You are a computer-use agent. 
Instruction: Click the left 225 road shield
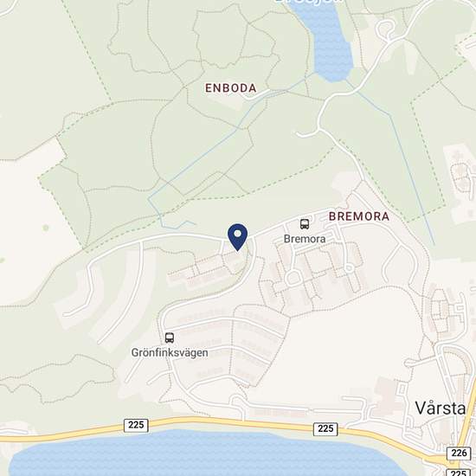click(x=136, y=425)
